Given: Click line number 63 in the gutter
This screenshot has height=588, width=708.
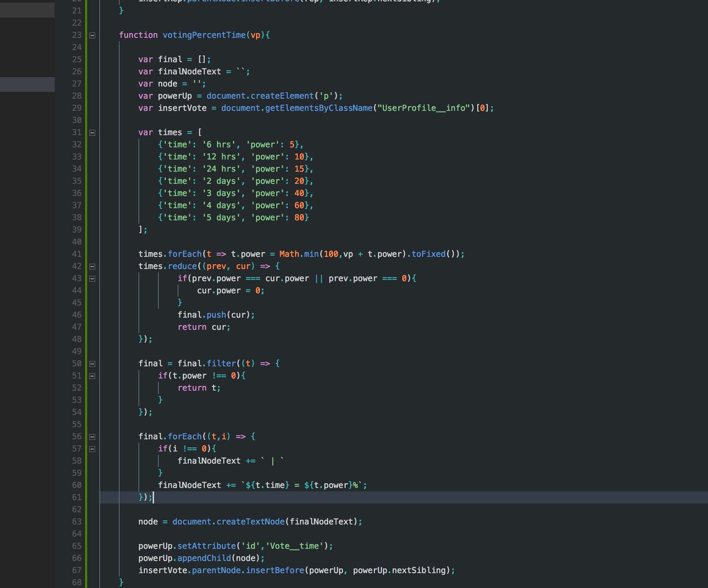Looking at the screenshot, I should pos(77,522).
